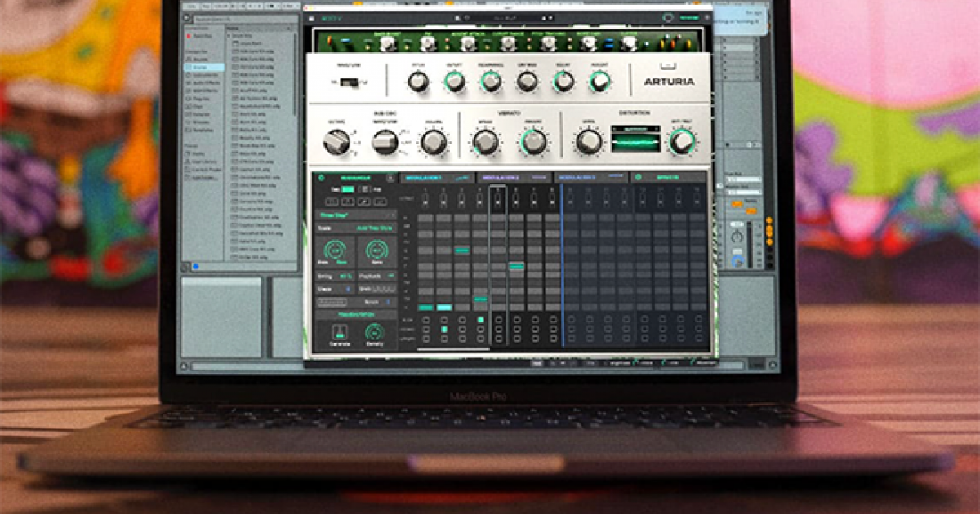This screenshot has width=980, height=514.
Task: Turn the Pitch knob
Action: (x=418, y=81)
